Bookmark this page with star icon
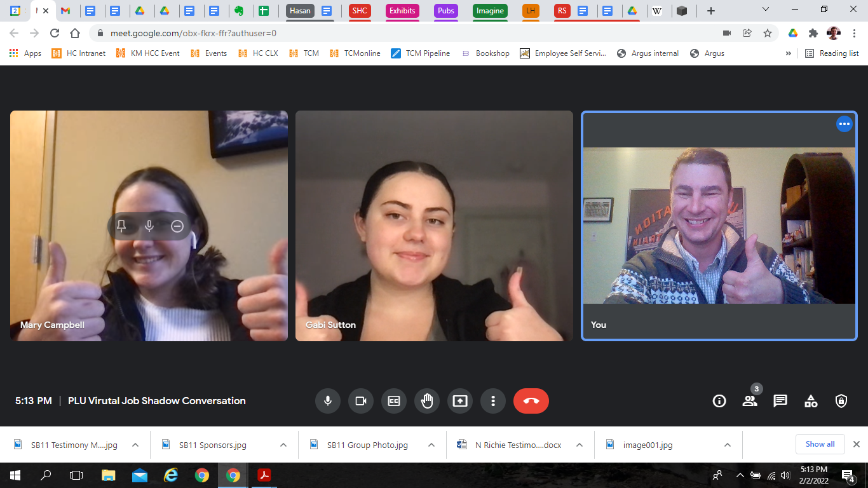The image size is (868, 488). click(768, 33)
